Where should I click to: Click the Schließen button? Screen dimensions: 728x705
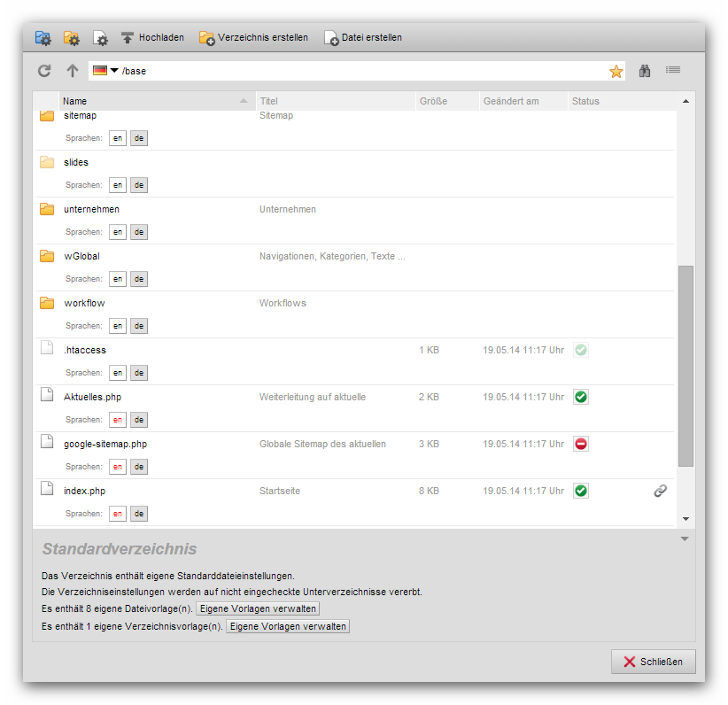click(654, 662)
